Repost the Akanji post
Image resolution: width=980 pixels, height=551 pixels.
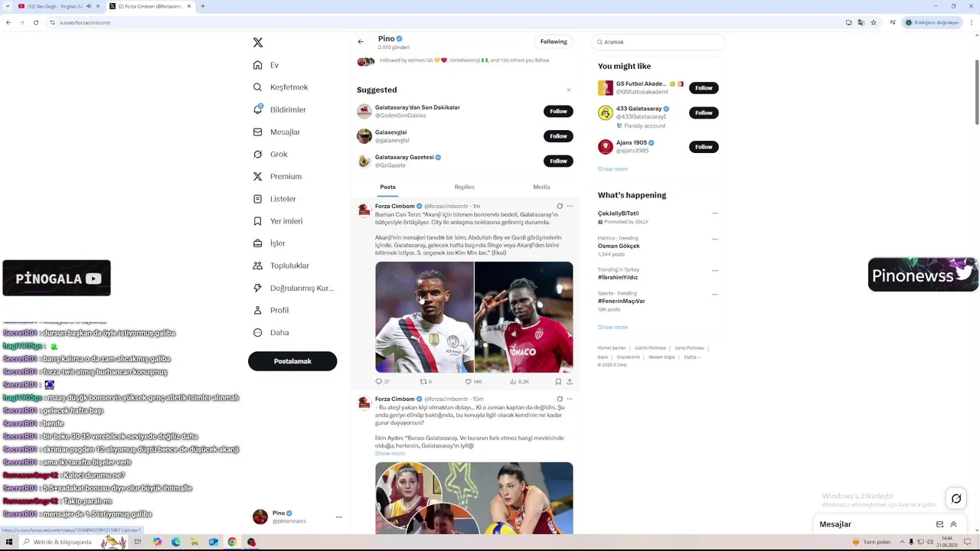(x=426, y=381)
